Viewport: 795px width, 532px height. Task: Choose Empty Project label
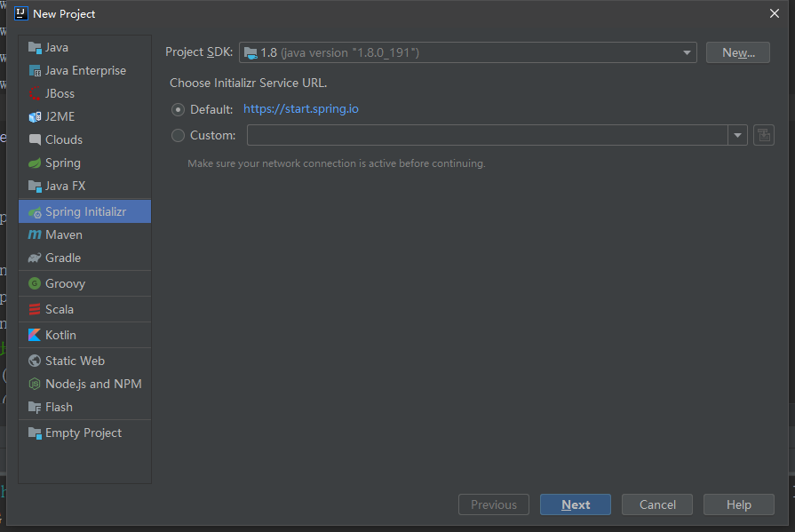[x=83, y=433]
